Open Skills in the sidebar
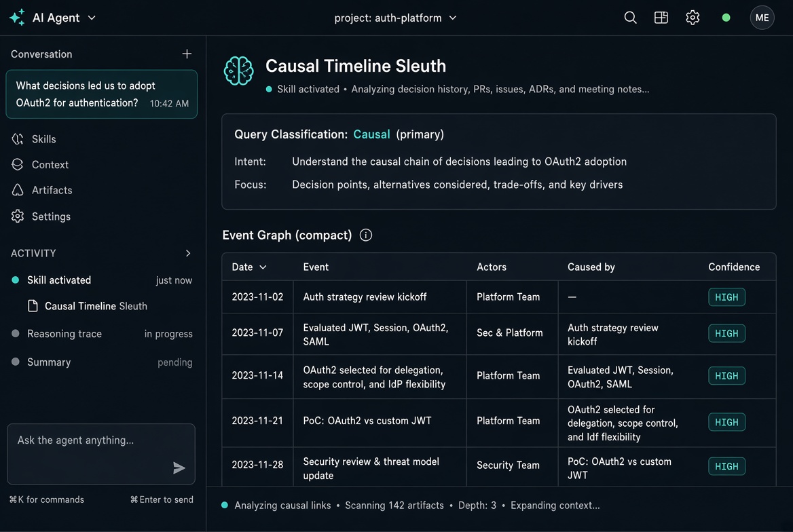Screen dimensions: 793x532 pos(43,139)
